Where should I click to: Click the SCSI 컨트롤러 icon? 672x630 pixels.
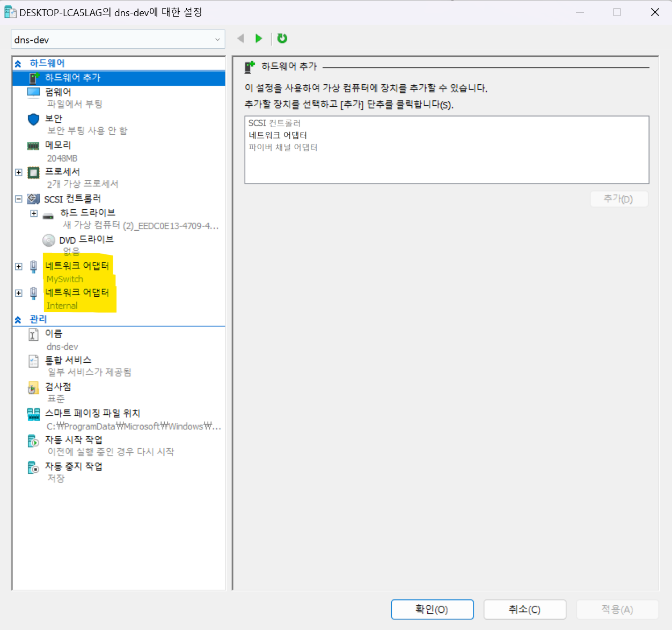click(33, 199)
